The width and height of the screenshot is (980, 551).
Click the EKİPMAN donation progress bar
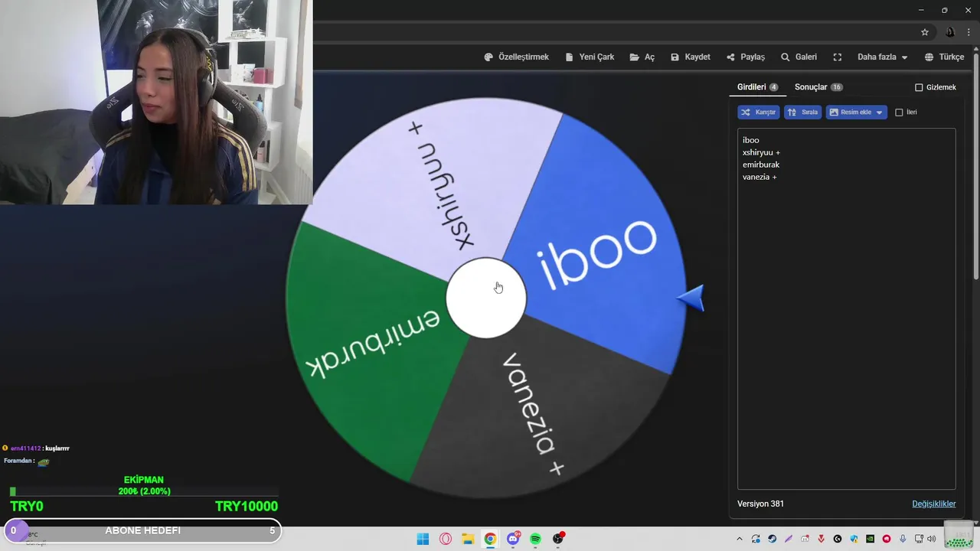(x=144, y=491)
